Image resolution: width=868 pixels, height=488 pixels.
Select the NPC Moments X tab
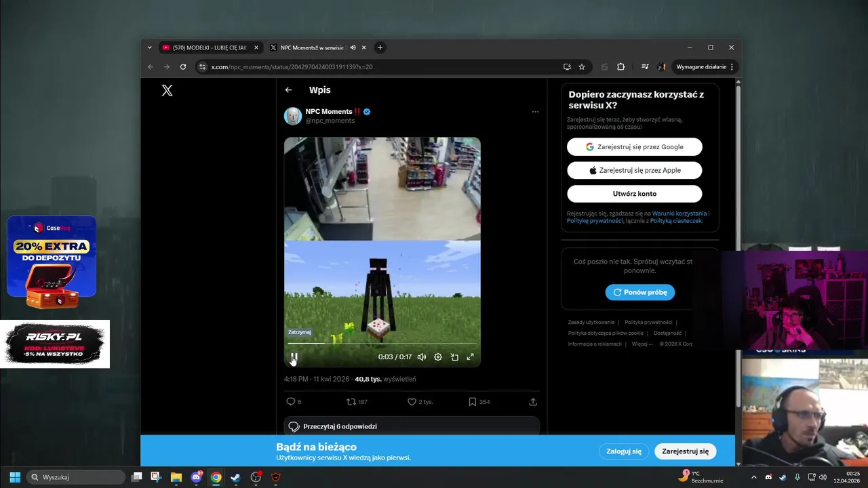point(311,47)
